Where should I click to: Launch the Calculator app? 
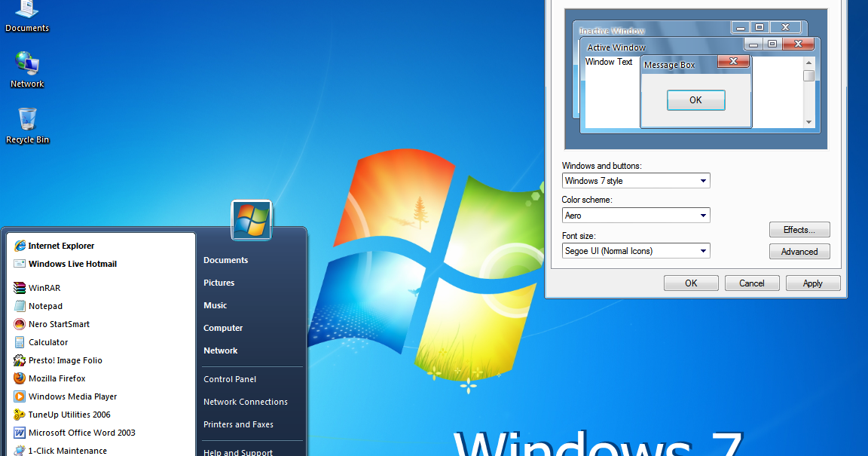click(47, 341)
